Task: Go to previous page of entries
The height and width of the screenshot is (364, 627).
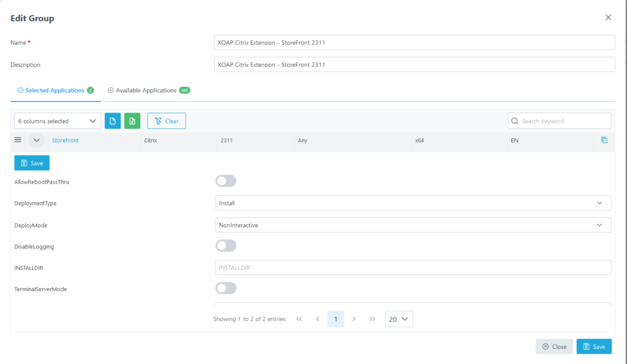Action: point(317,319)
